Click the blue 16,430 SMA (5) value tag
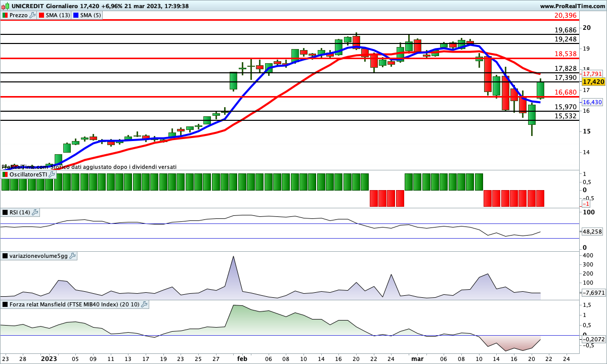The width and height of the screenshot is (607, 364). [x=592, y=102]
